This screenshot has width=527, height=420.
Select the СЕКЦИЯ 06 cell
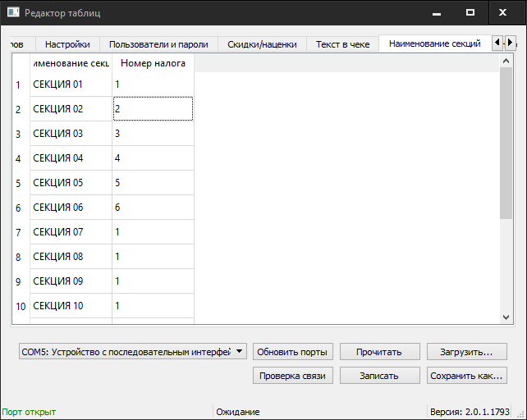(71, 208)
